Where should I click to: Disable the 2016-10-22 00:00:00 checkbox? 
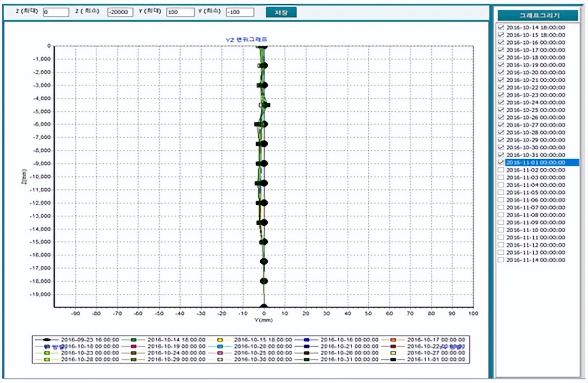pos(501,88)
